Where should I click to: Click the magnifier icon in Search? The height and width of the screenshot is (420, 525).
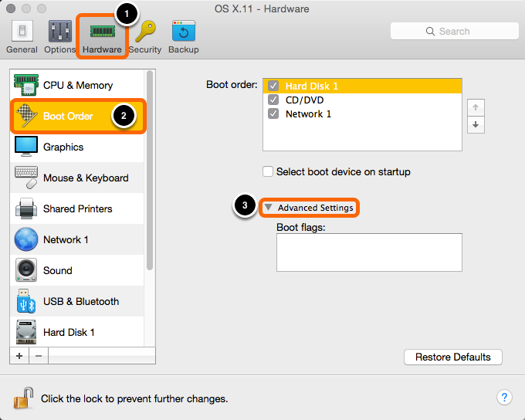tap(430, 31)
